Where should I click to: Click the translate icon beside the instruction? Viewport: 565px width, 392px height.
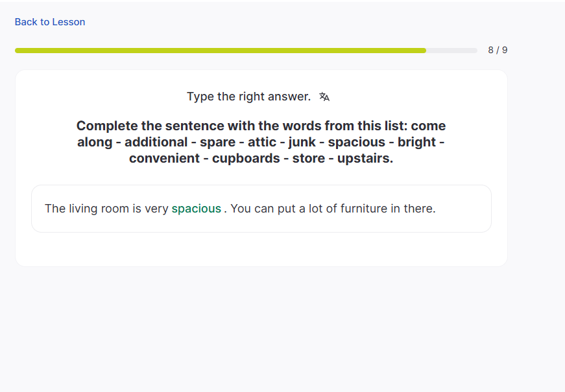(x=324, y=97)
